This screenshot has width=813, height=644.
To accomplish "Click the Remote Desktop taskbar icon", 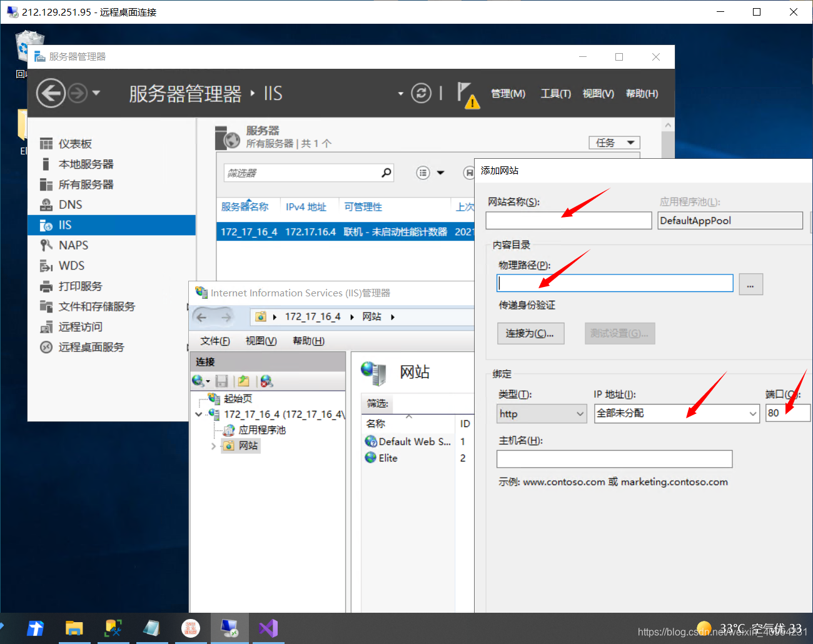I will [x=230, y=628].
